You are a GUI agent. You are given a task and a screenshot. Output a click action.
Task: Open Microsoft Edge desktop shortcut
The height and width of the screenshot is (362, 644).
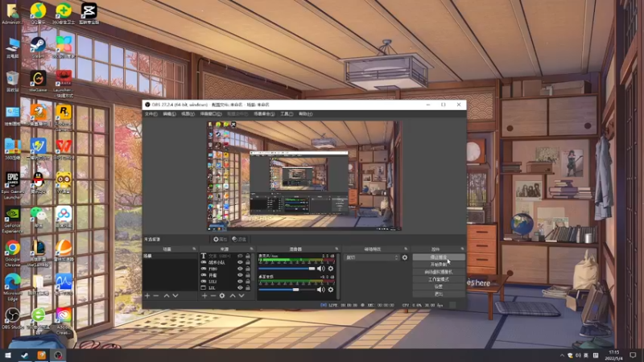[13, 287]
